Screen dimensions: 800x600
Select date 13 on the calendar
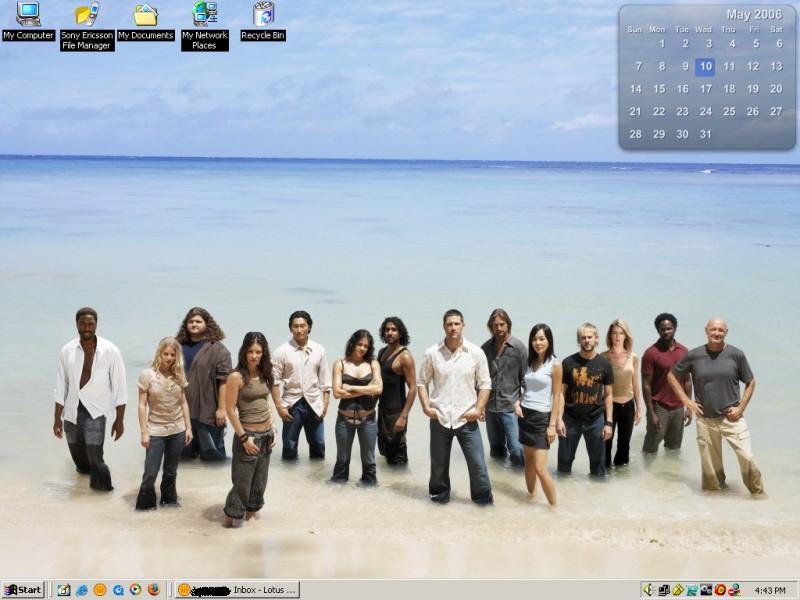tap(776, 66)
